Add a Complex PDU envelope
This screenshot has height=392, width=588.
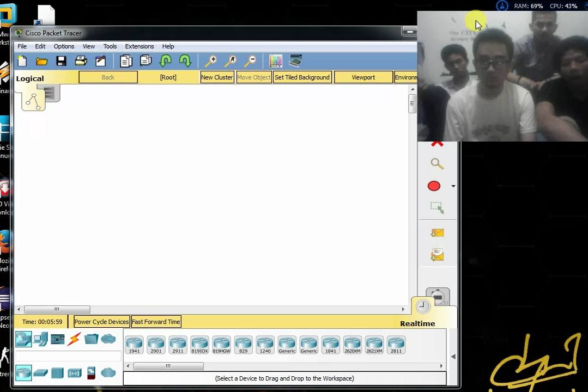tap(437, 255)
